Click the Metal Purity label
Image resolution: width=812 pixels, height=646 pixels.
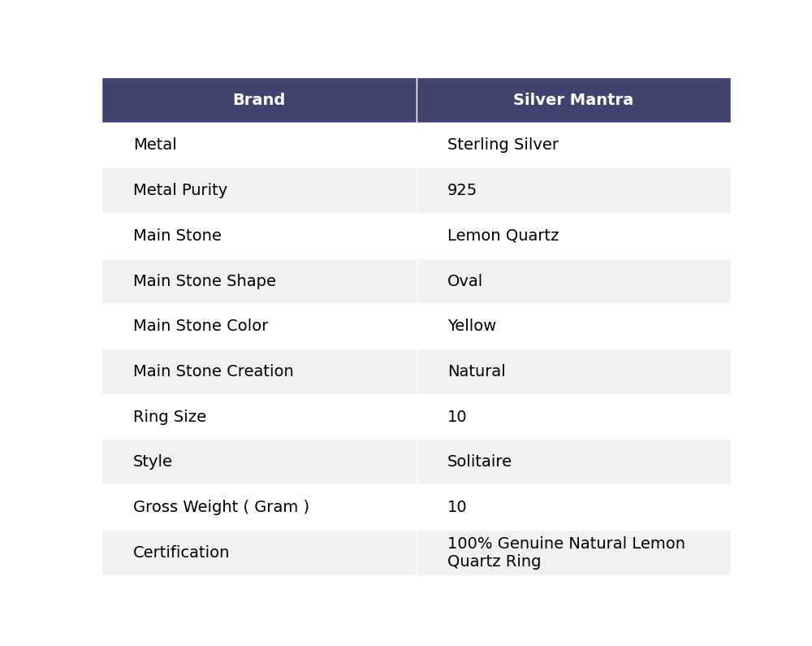click(x=180, y=190)
